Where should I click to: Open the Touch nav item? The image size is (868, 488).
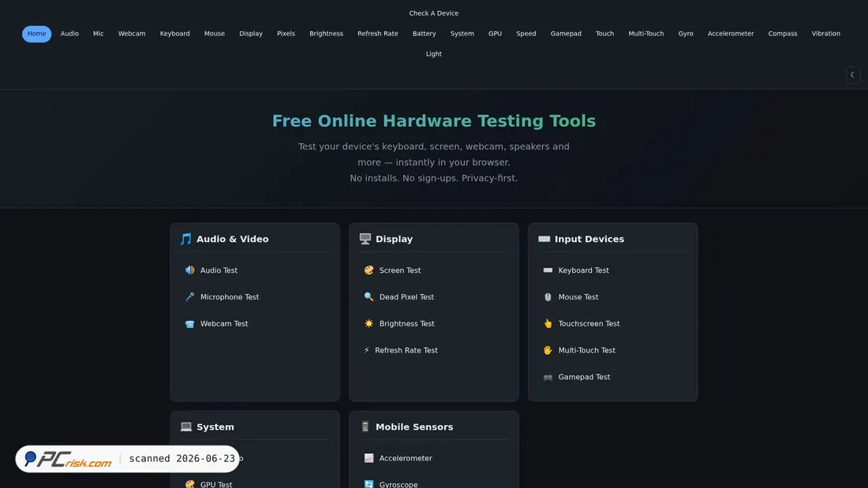point(604,34)
